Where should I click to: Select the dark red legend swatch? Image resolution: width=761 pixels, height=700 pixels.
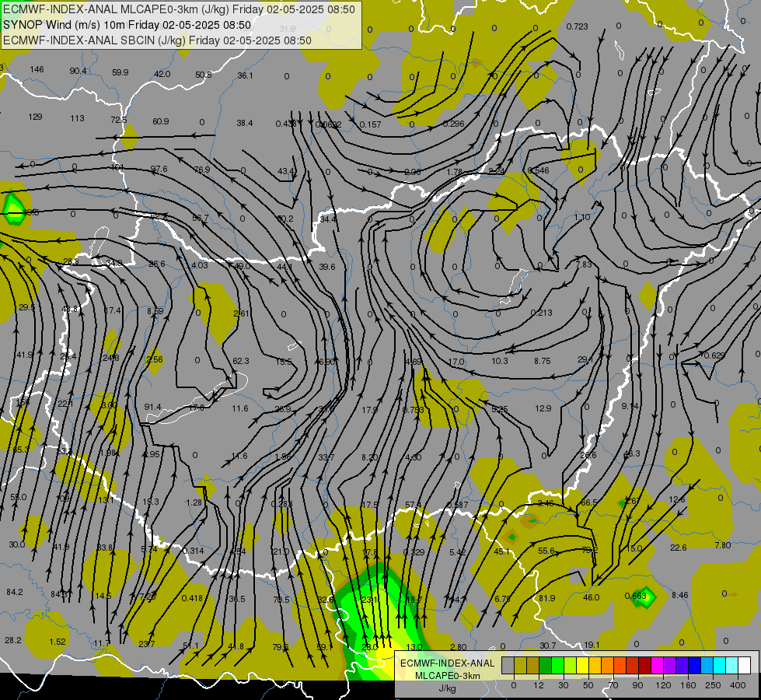pyautogui.click(x=644, y=665)
